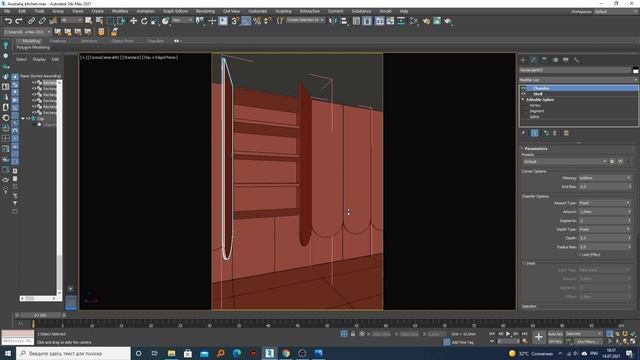Click the object color swatch beside name field
This screenshot has height=360, width=640.
[x=636, y=70]
